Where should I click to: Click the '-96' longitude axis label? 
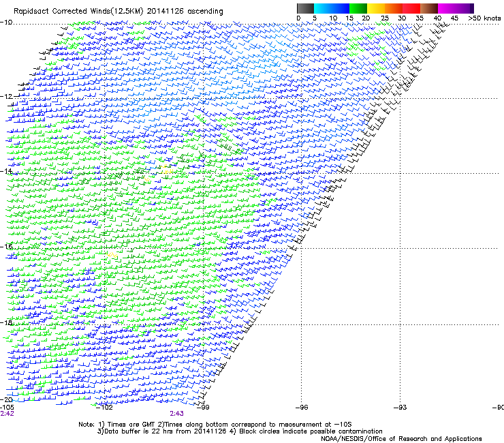302,408
